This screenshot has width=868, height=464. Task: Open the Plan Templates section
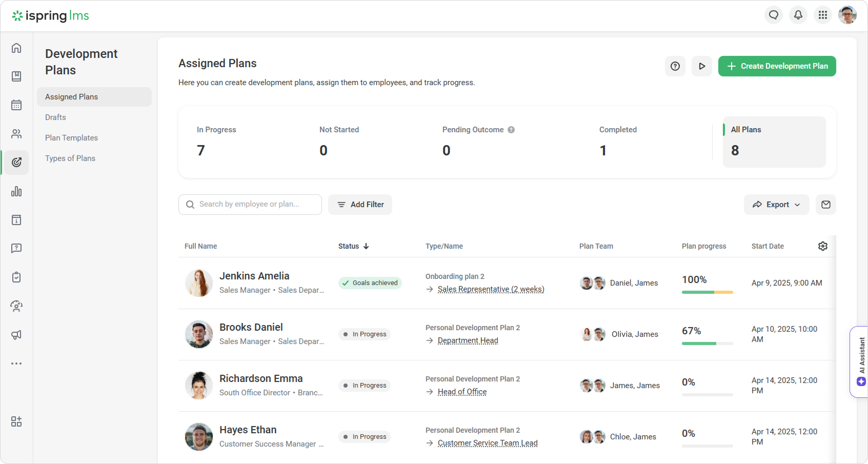click(72, 138)
